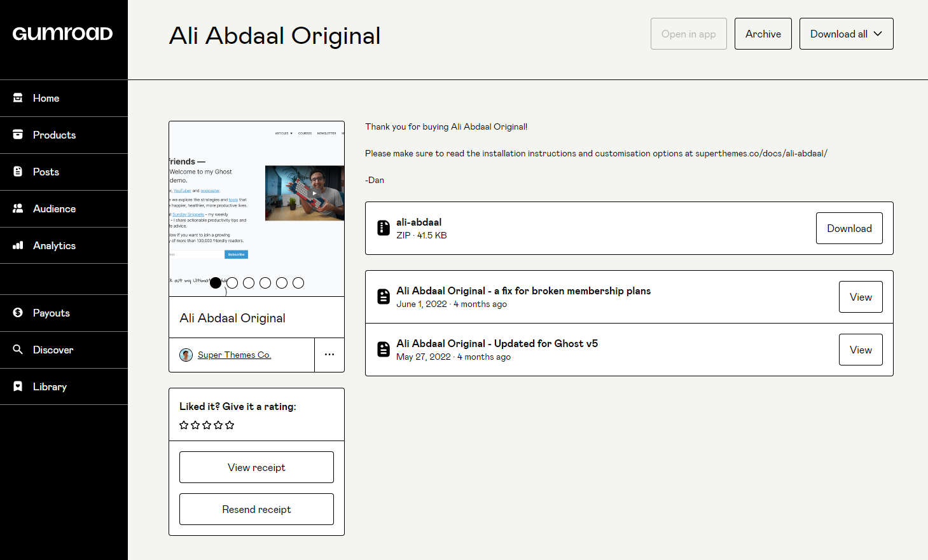Select the last carousel dot
Screen dimensions: 928x560
[298, 283]
